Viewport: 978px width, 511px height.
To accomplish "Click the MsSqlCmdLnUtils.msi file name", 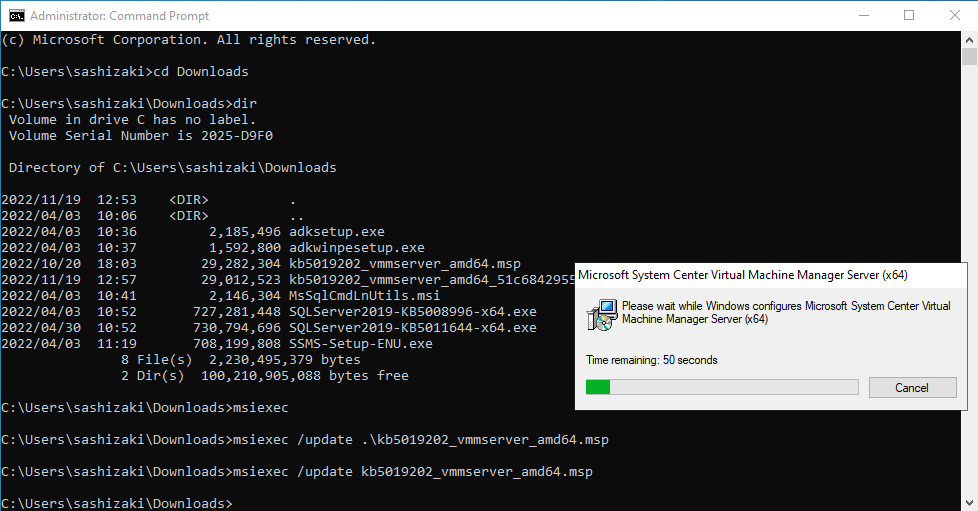I will [x=364, y=296].
